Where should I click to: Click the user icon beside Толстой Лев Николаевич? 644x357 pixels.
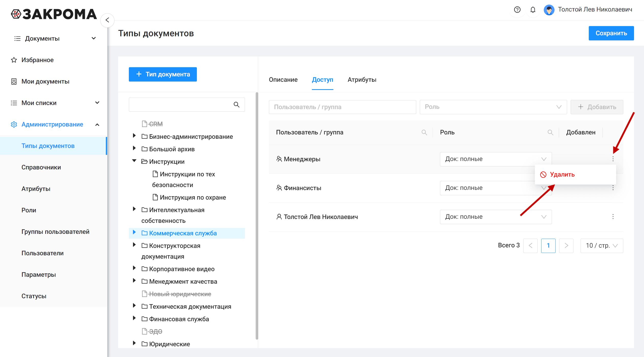click(279, 217)
